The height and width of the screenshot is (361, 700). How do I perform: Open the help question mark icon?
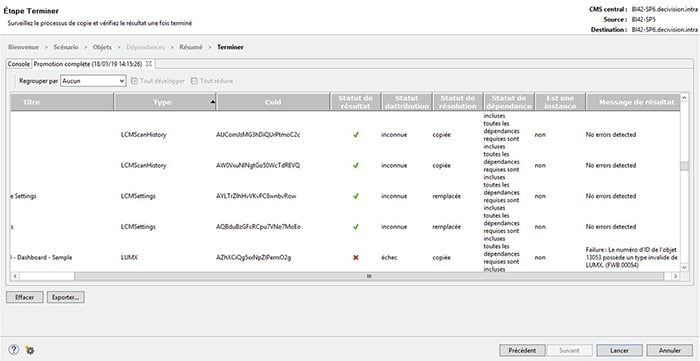tap(14, 349)
